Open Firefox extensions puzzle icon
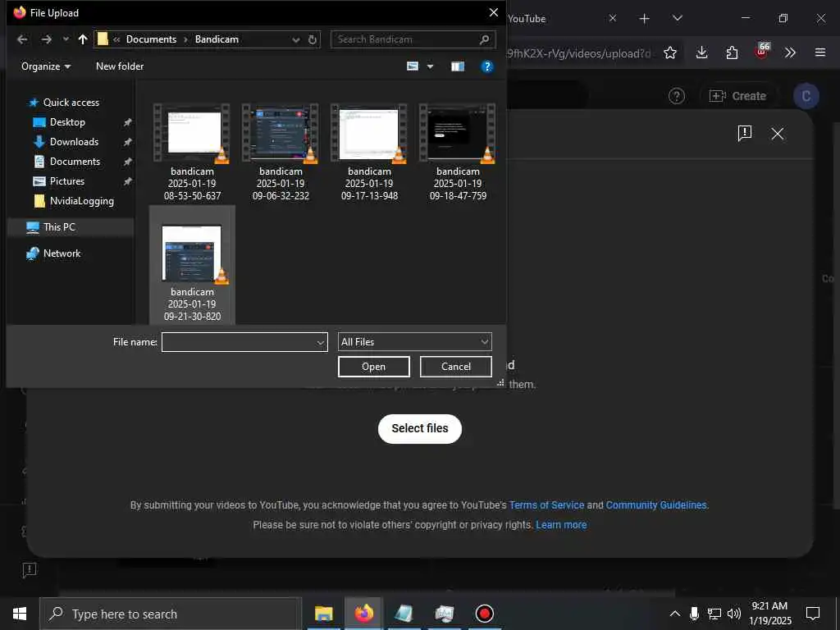Viewport: 840px width, 630px height. [732, 52]
